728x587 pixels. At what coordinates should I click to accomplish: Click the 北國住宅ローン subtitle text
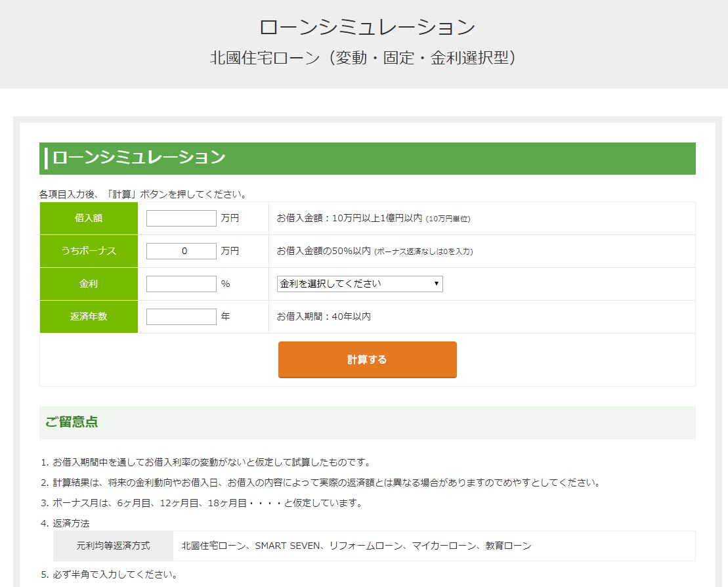[x=363, y=58]
